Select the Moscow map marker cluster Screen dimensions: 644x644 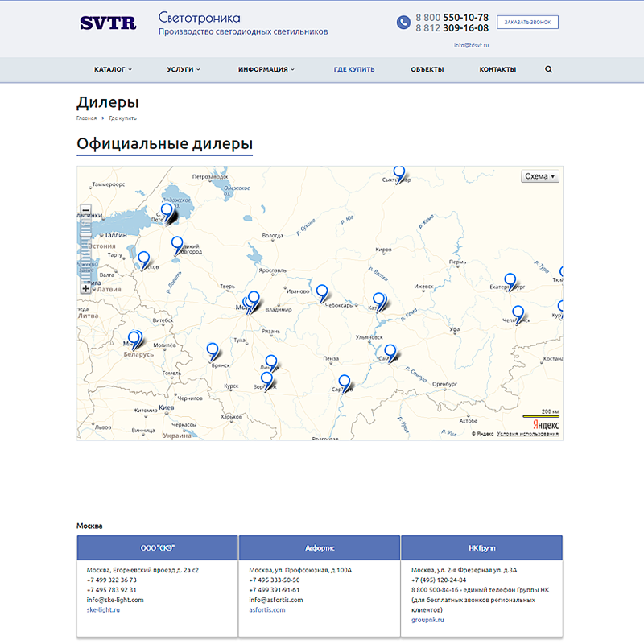[x=251, y=303]
